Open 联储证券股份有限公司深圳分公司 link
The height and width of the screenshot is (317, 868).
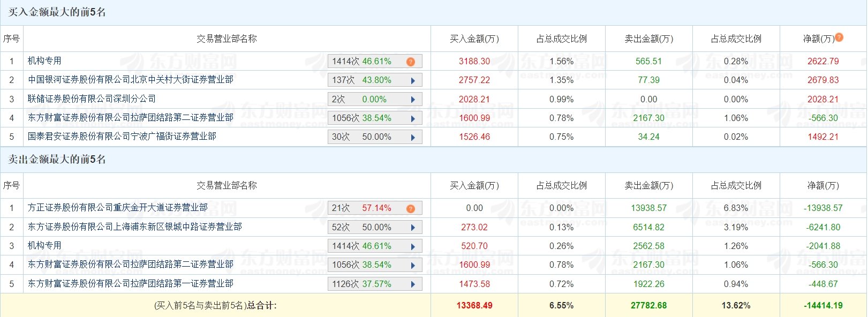click(x=92, y=99)
